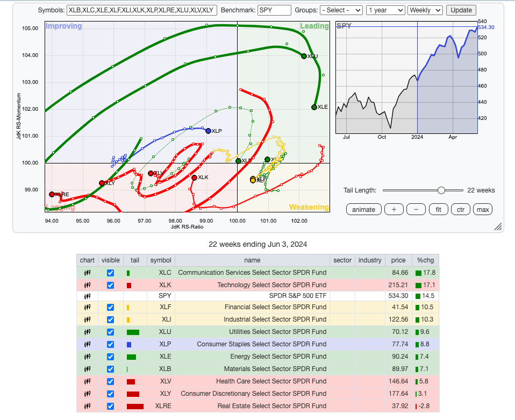Open chart icon in XLI row

coord(87,319)
